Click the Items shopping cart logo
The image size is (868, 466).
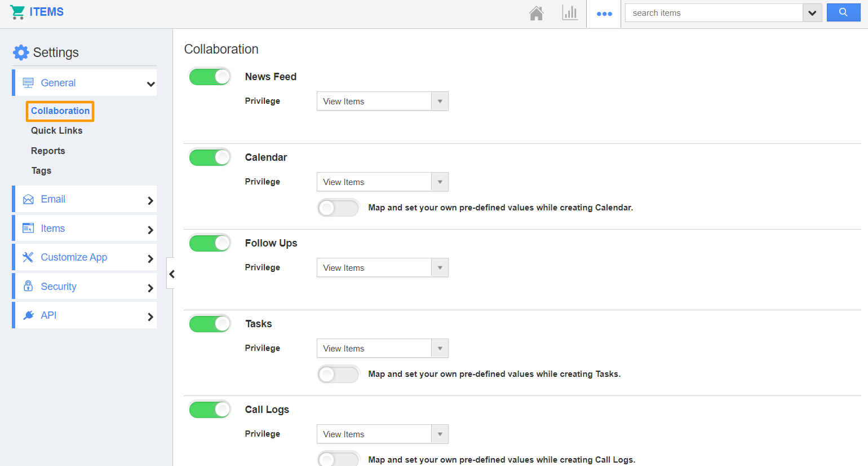point(17,12)
